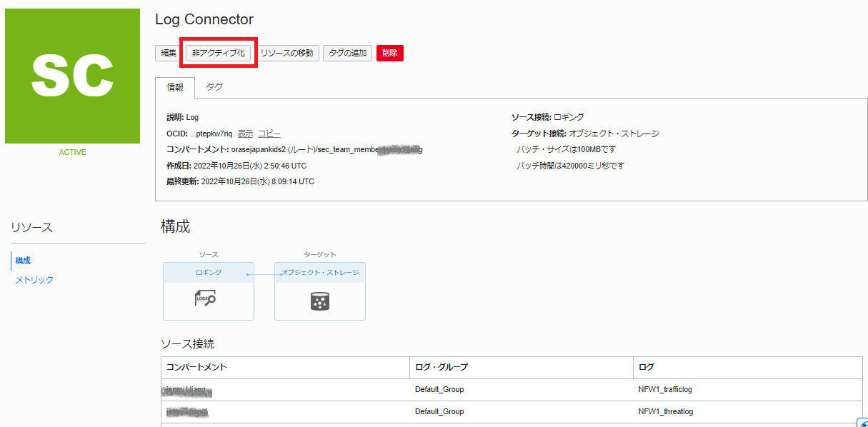Open メトリック in the resources sidebar
This screenshot has height=427, width=868.
coord(34,280)
